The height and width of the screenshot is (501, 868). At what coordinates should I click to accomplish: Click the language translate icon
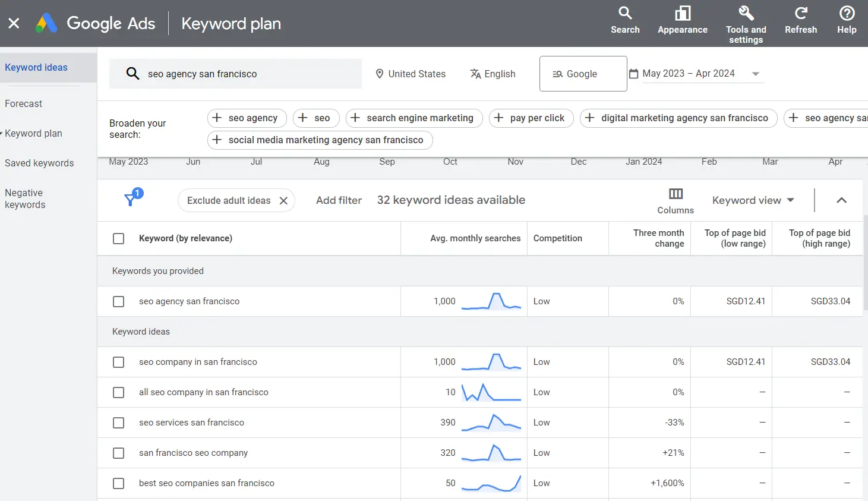coord(475,74)
